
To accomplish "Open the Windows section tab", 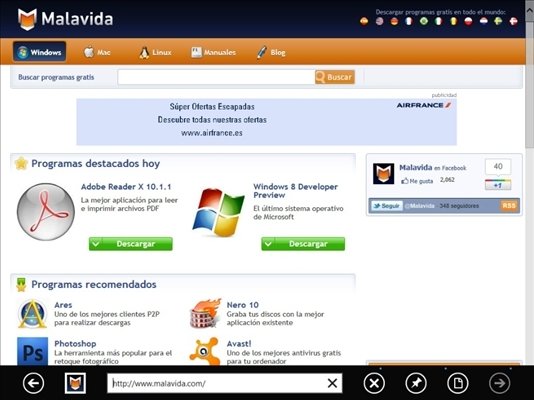I will point(40,52).
